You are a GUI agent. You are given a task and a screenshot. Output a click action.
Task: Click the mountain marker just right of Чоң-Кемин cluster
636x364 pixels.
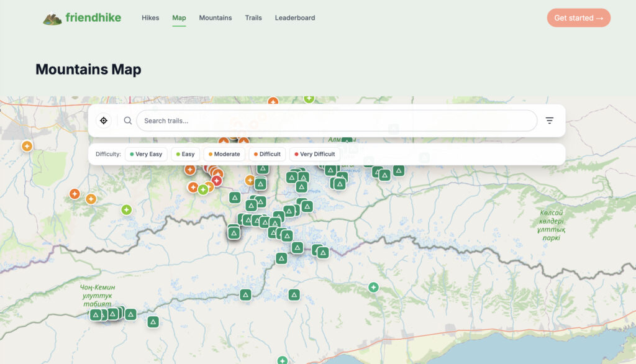(153, 322)
